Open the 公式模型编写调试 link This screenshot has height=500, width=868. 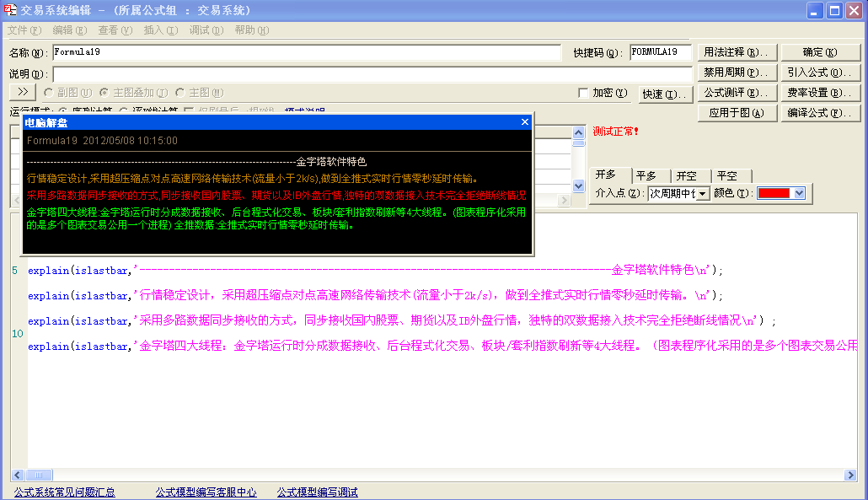(x=317, y=492)
